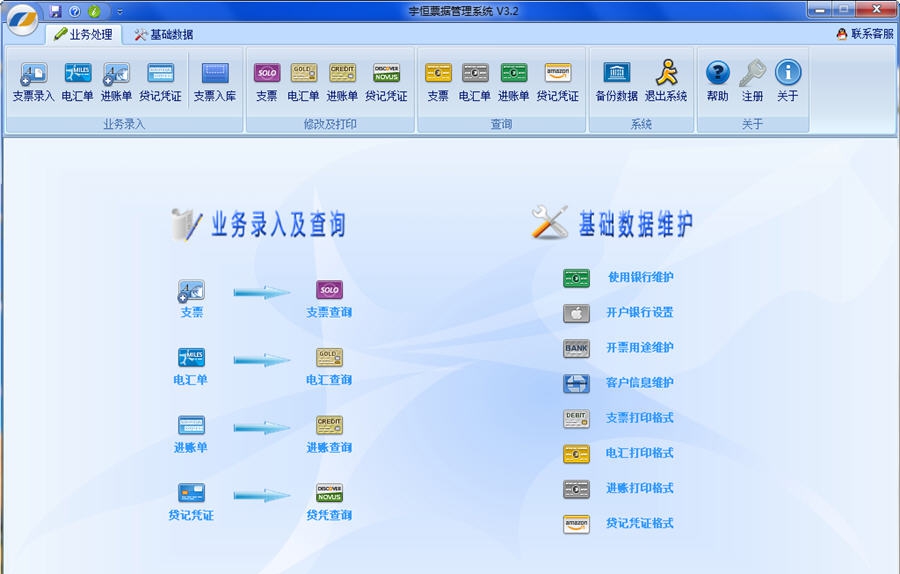Open 进账单 entry in the 业务录入 group
Image resolution: width=900 pixels, height=574 pixels.
117,82
